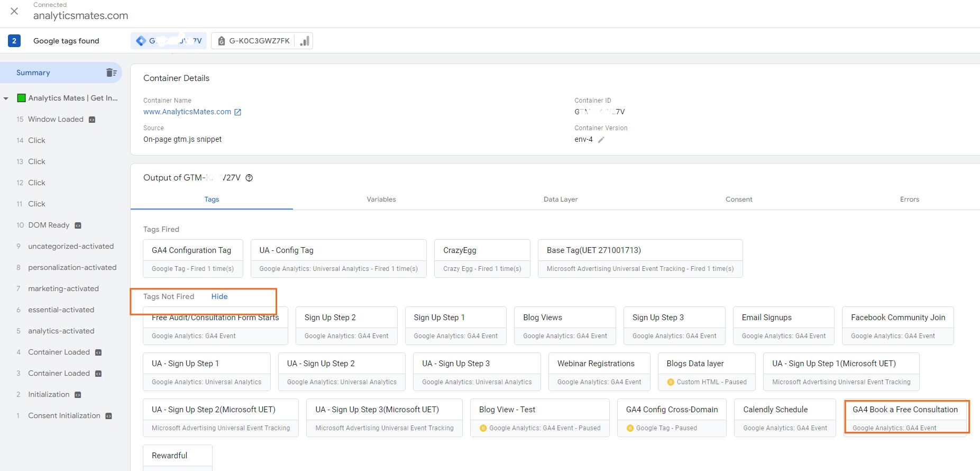Viewport: 980px width, 471px height.
Task: Open the Facebook Community Join tag
Action: [x=898, y=325]
